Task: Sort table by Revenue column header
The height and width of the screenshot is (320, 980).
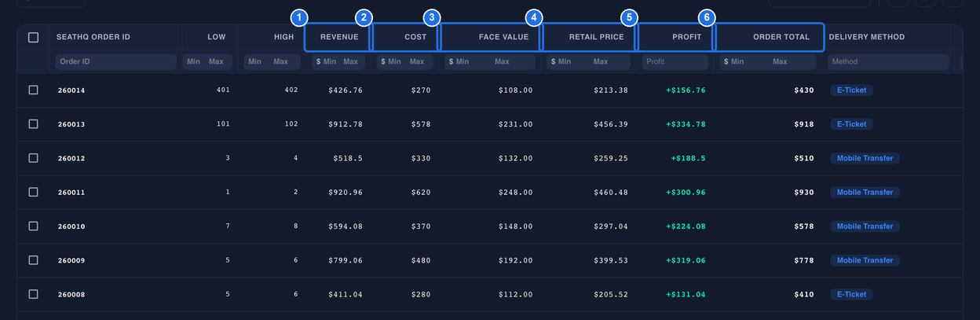Action: (338, 37)
